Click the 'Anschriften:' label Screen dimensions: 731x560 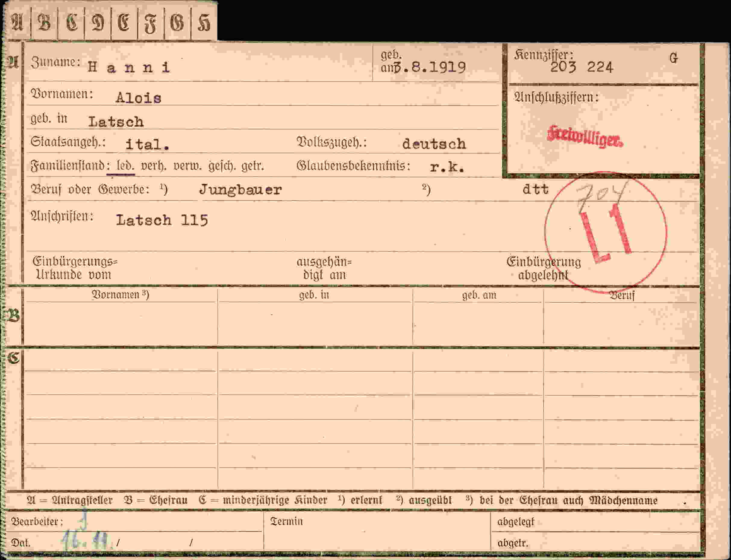[62, 217]
